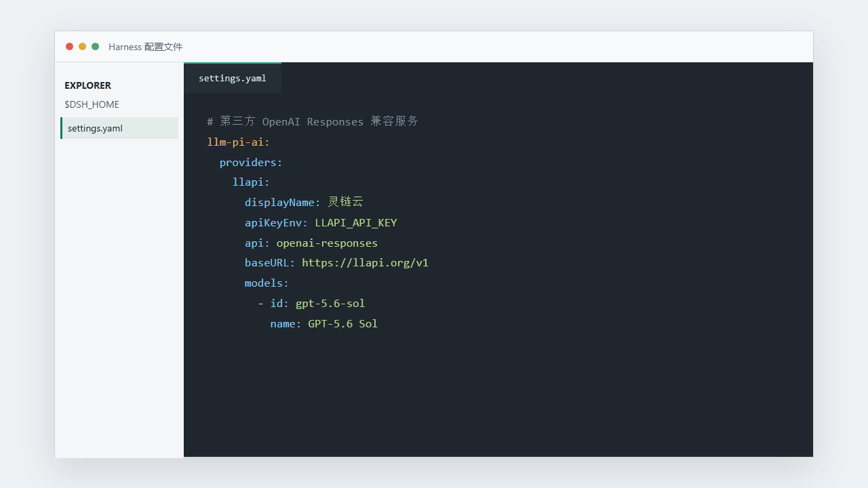Click the Harness 配置文件 window title
The image size is (868, 488).
click(x=145, y=47)
